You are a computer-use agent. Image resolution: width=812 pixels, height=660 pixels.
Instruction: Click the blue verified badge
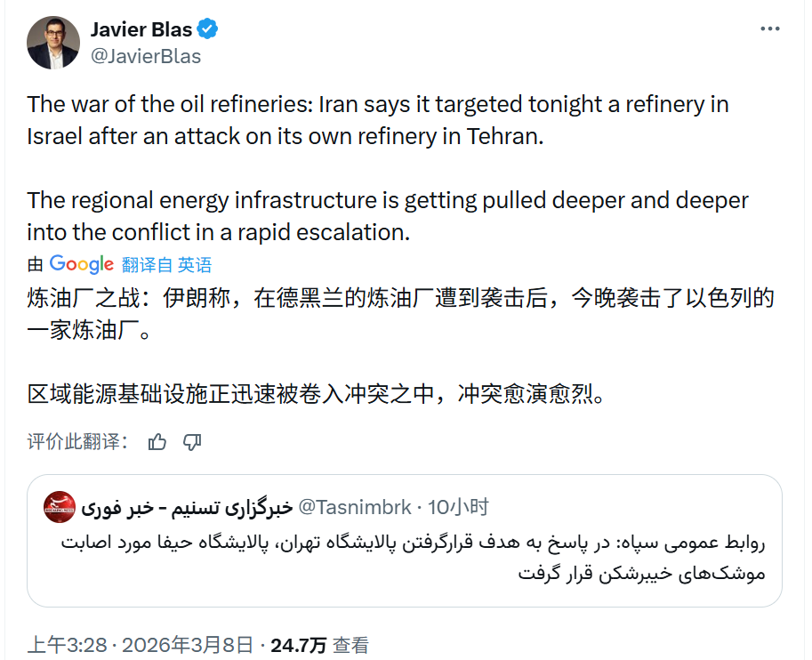click(x=208, y=29)
